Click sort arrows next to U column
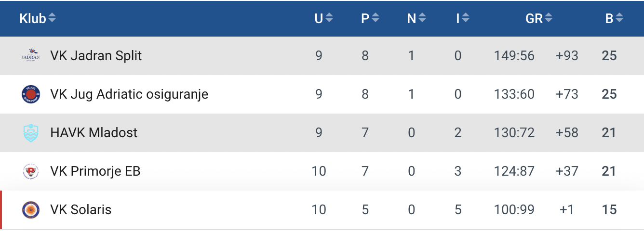This screenshot has height=231, width=644. [329, 19]
